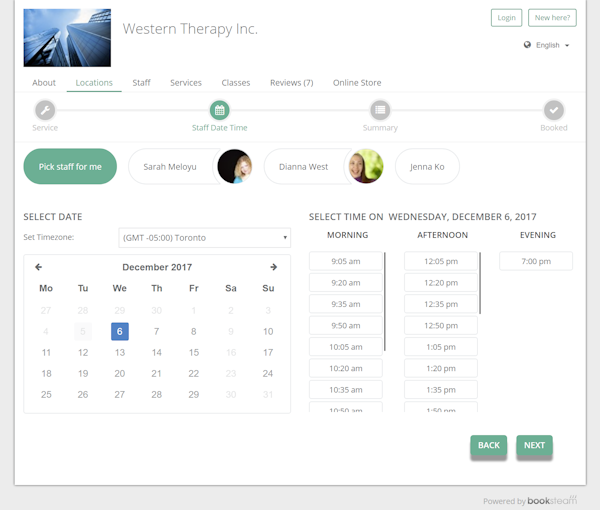Click the BACK button
Viewport: 600px width, 510px height.
pos(489,445)
